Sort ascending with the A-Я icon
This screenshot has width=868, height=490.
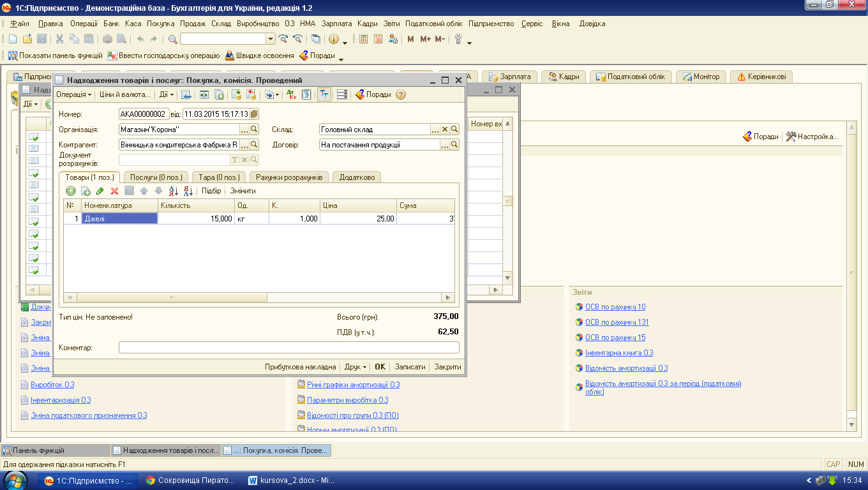[x=174, y=191]
